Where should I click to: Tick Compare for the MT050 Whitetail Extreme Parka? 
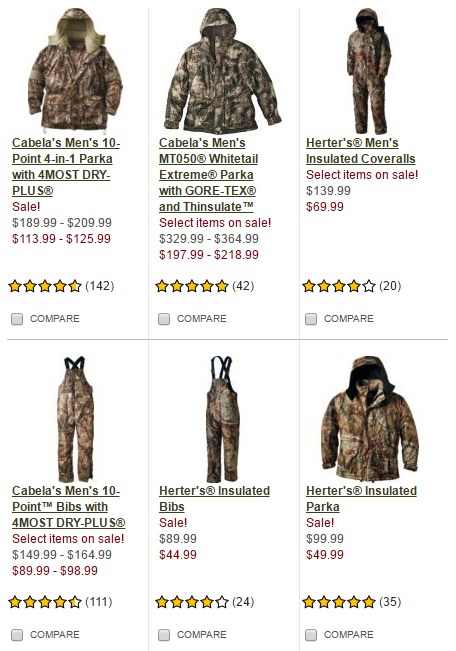[164, 319]
